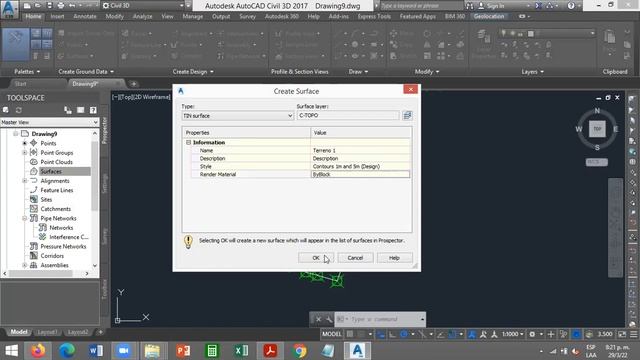Image resolution: width=640 pixels, height=360 pixels.
Task: Open the Home ribbon tab
Action: pyautogui.click(x=33, y=16)
